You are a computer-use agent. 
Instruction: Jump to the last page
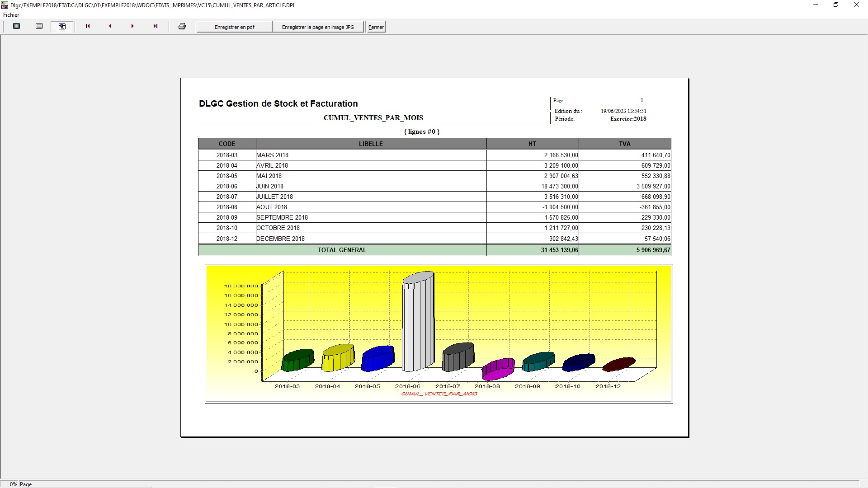tap(155, 26)
